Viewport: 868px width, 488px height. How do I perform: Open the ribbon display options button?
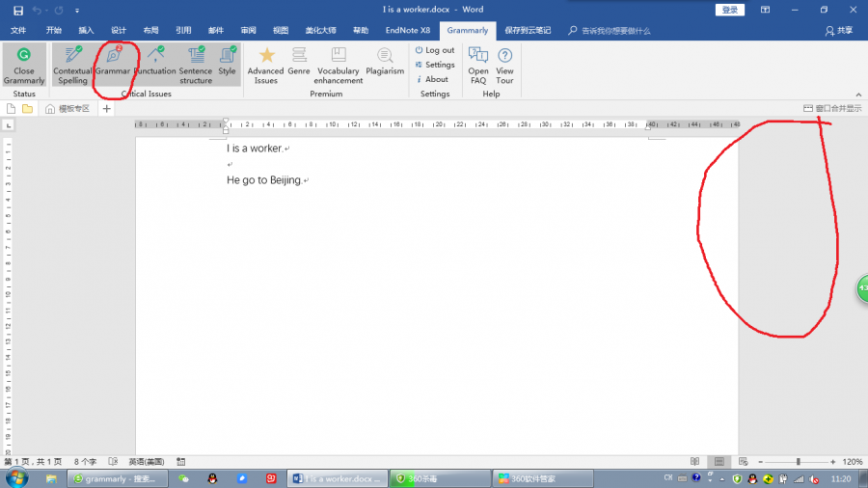pyautogui.click(x=765, y=10)
